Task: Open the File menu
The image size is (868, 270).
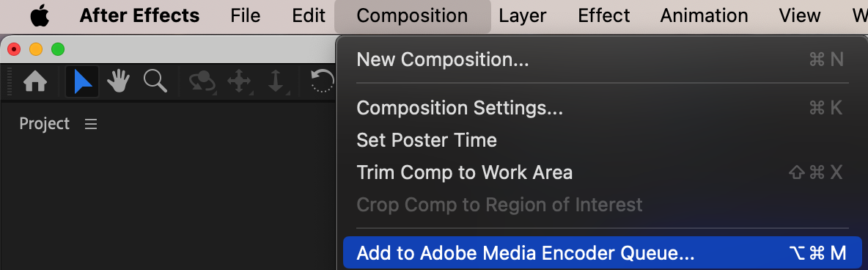Action: pyautogui.click(x=246, y=15)
